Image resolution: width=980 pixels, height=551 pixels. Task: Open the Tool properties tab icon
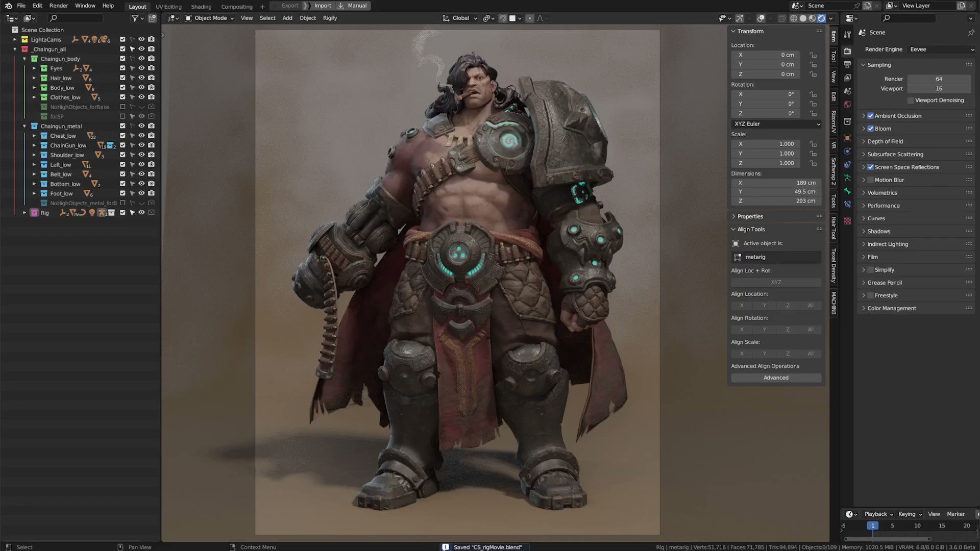click(x=847, y=35)
